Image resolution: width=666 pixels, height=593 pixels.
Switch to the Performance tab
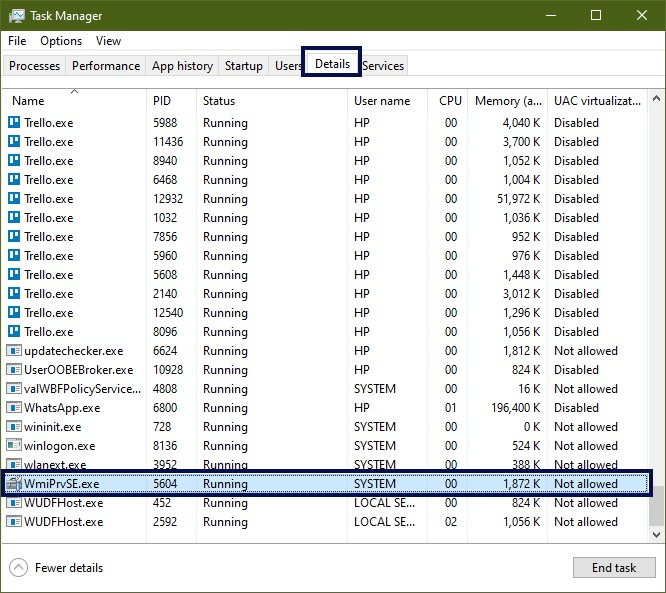[x=106, y=66]
